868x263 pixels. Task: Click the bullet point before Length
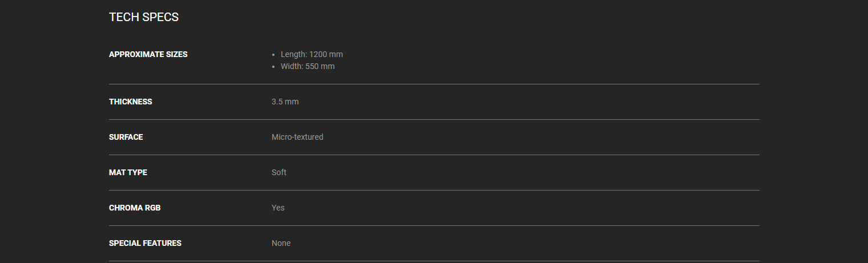274,55
